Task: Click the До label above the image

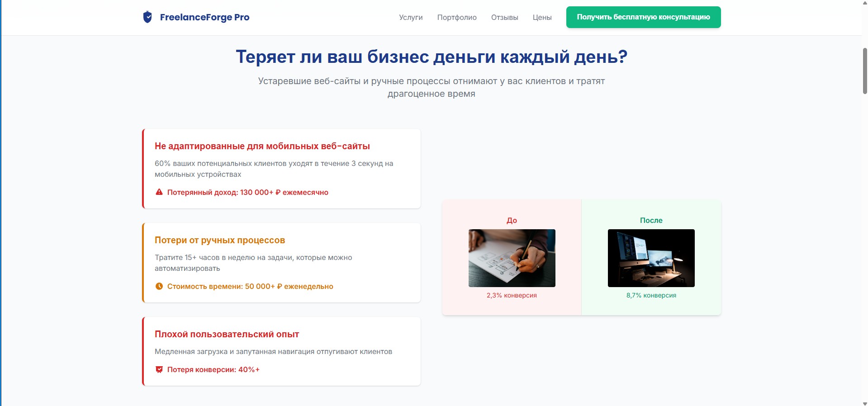Action: (x=512, y=220)
